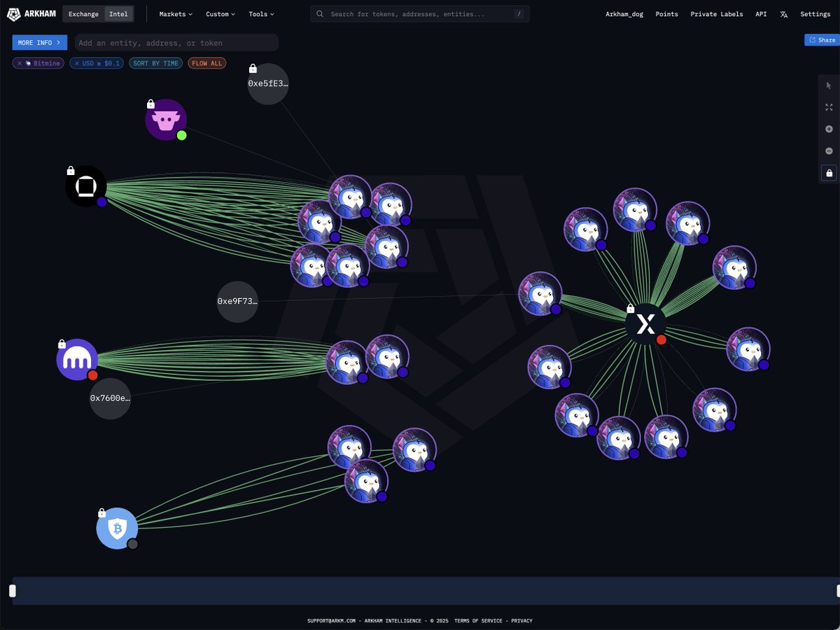The image size is (840, 630).
Task: Select the cursor selection tool
Action: (829, 85)
